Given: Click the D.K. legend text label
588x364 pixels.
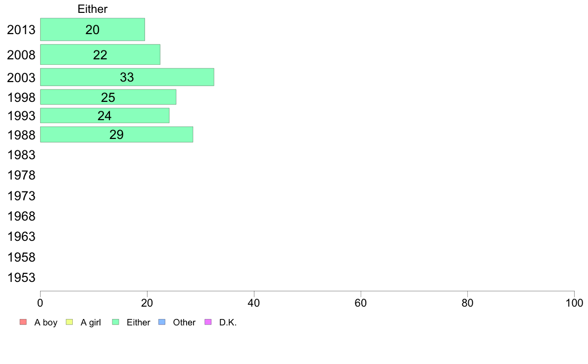Looking at the screenshot, I should tap(228, 322).
